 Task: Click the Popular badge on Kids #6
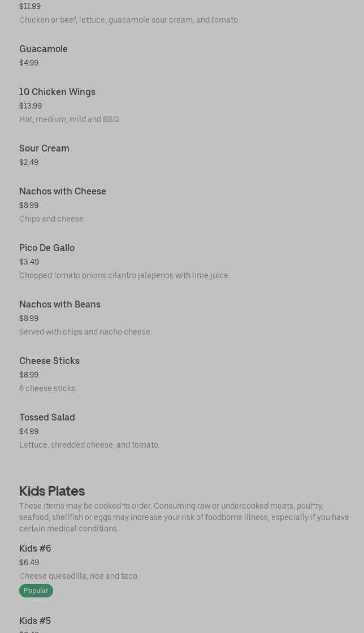36,591
